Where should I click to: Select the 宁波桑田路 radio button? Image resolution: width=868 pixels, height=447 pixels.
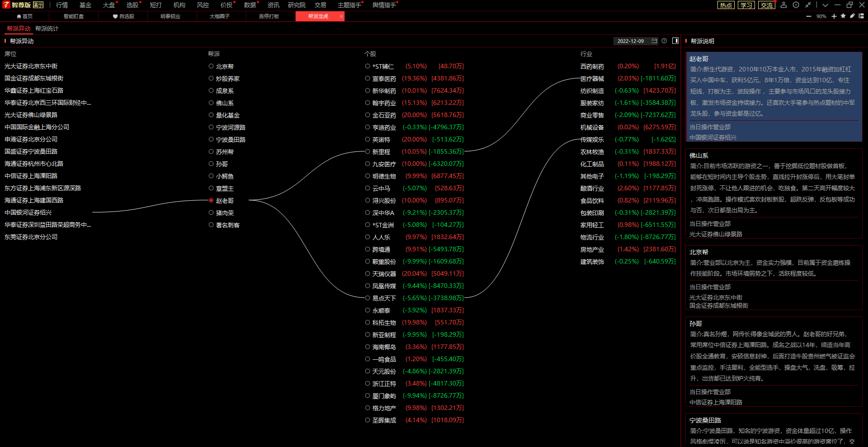point(211,140)
